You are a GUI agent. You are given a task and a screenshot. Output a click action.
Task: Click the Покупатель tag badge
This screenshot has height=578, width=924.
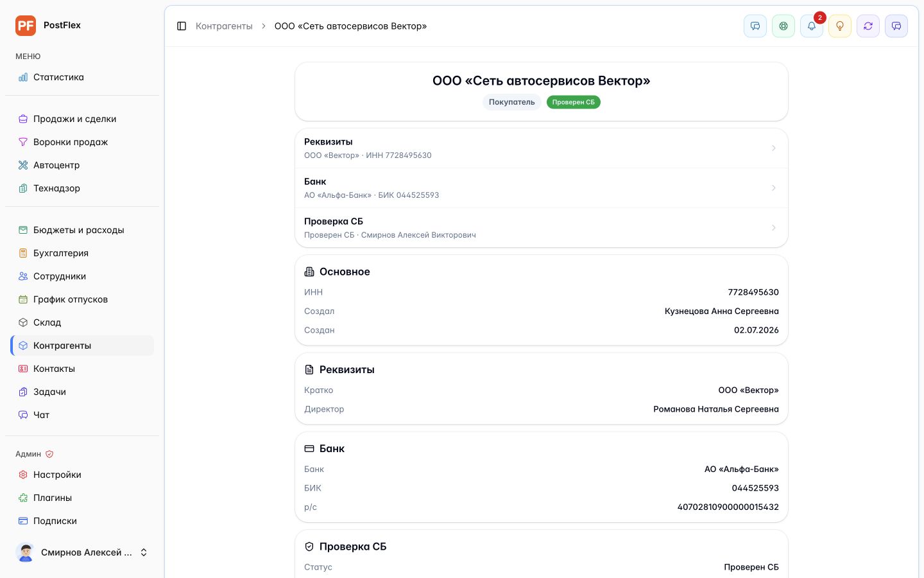click(x=511, y=102)
